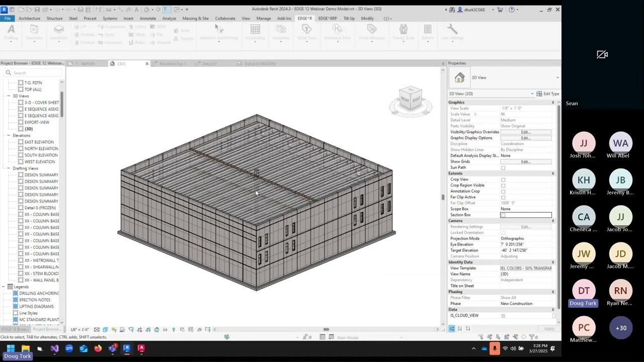Image resolution: width=644 pixels, height=362 pixels.
Task: Open the Insulation tool in the ribbon
Action: coord(59,32)
